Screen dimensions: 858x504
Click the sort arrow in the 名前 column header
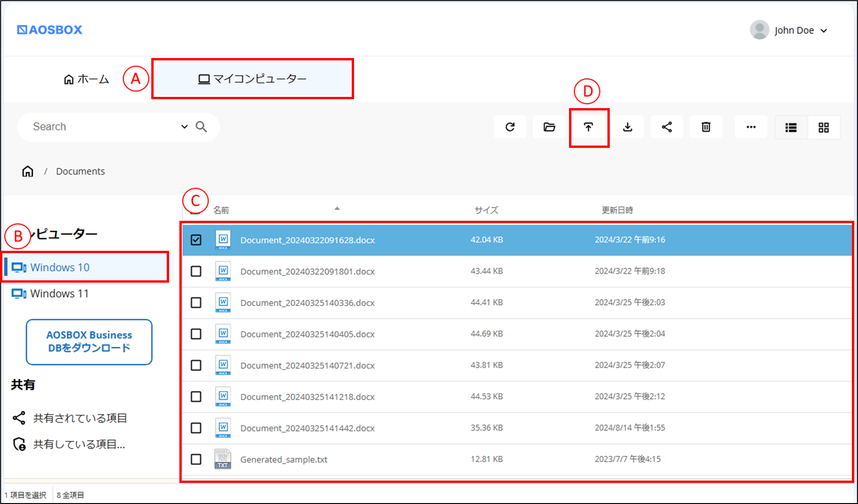337,209
